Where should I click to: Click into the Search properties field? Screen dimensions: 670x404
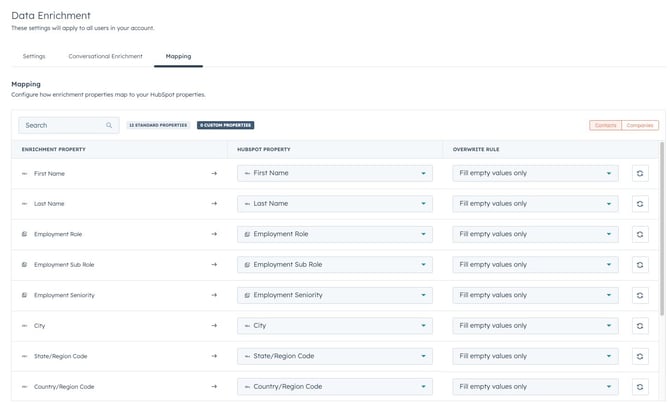coord(62,126)
